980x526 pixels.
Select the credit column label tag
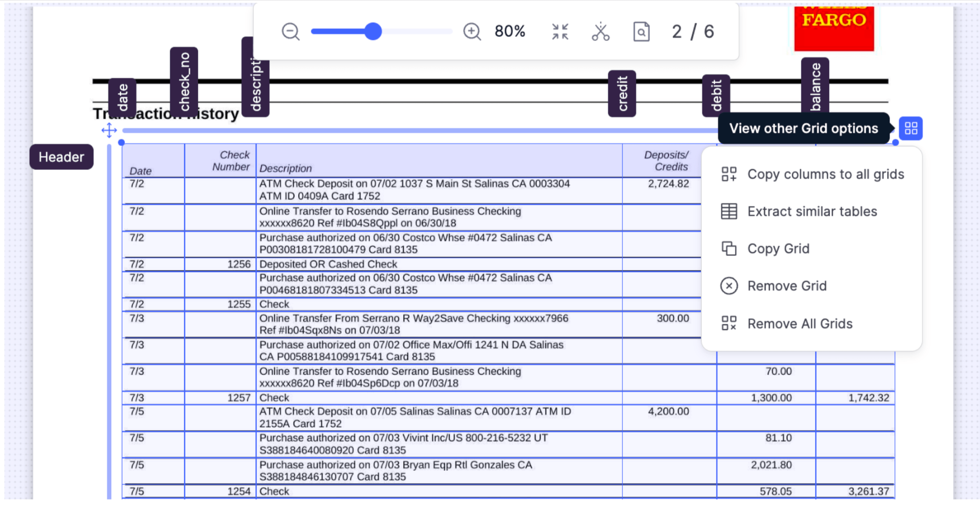(622, 93)
